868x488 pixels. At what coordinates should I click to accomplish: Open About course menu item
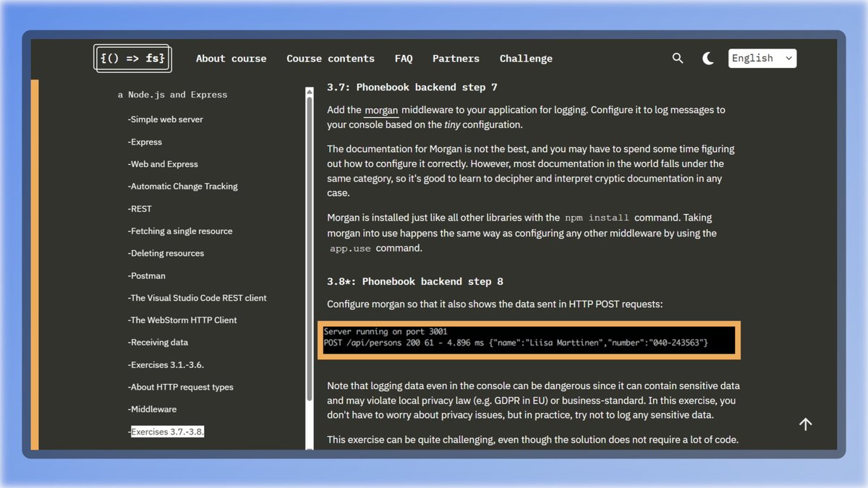(x=231, y=59)
